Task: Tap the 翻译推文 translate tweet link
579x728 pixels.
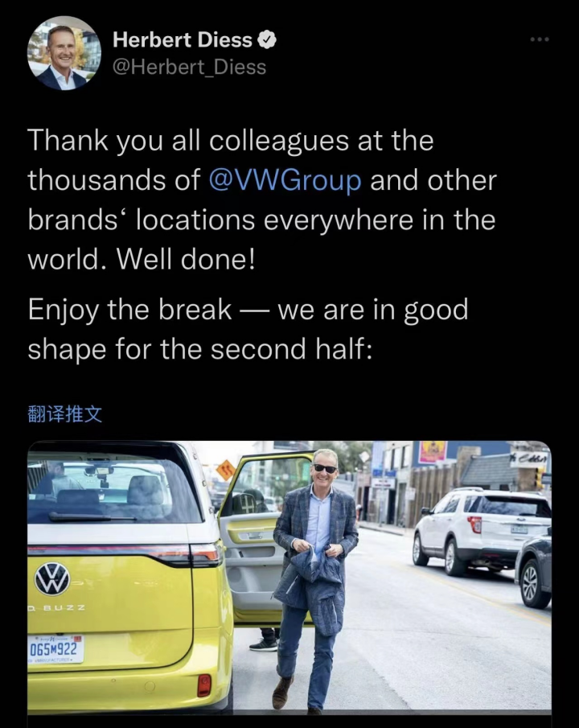Action: (65, 414)
